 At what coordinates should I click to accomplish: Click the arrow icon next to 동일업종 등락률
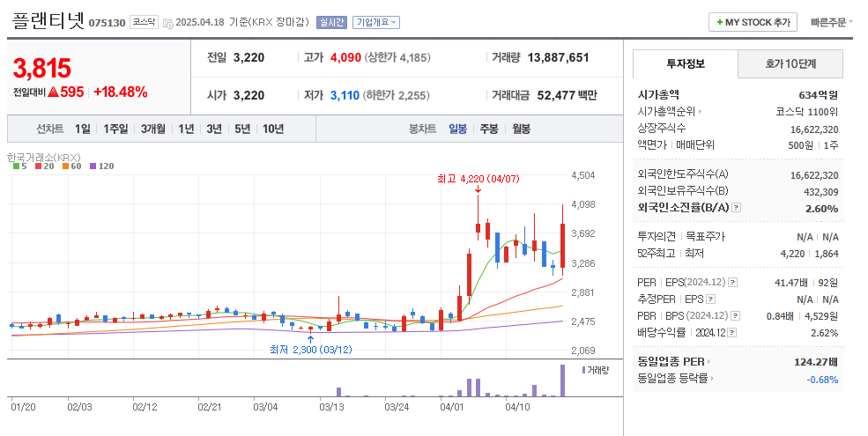pos(712,379)
